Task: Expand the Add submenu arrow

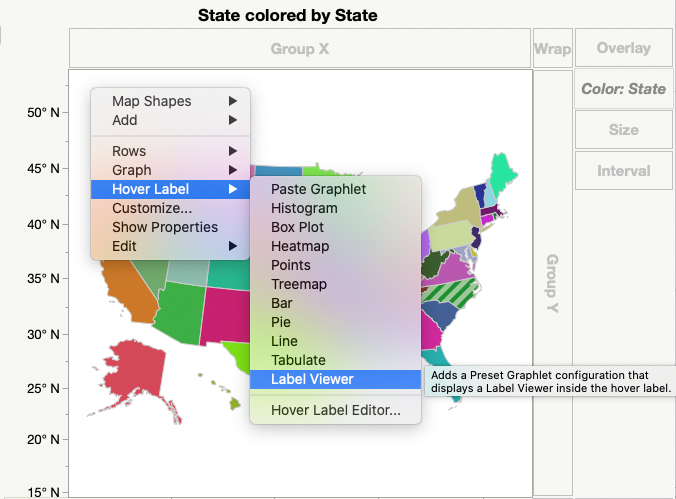Action: (232, 120)
